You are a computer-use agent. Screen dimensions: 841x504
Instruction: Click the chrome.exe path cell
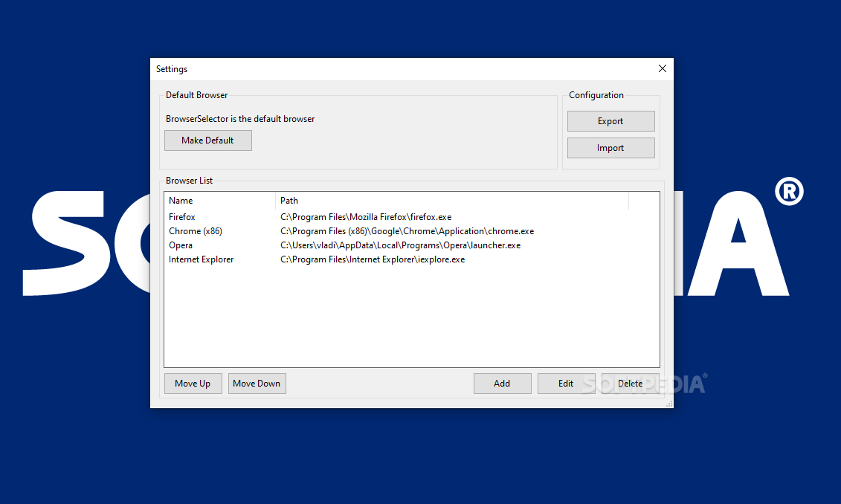coord(407,231)
